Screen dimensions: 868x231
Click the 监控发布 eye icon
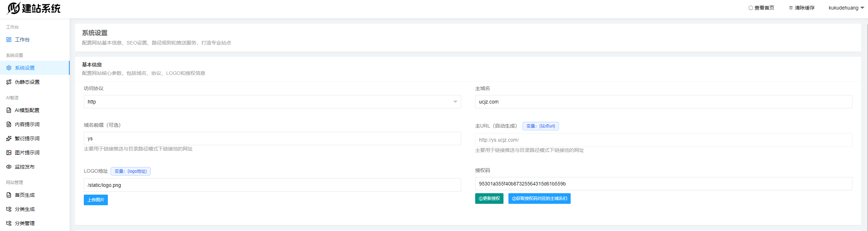(x=9, y=167)
